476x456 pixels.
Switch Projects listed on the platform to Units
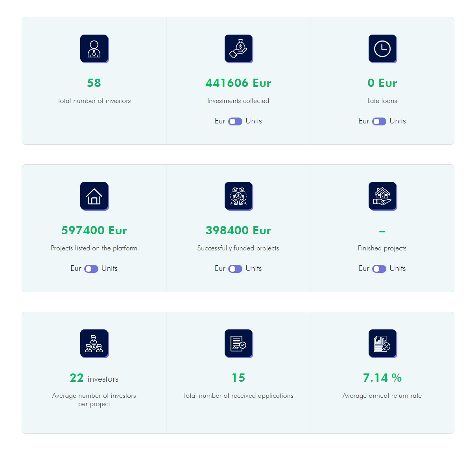coord(91,269)
